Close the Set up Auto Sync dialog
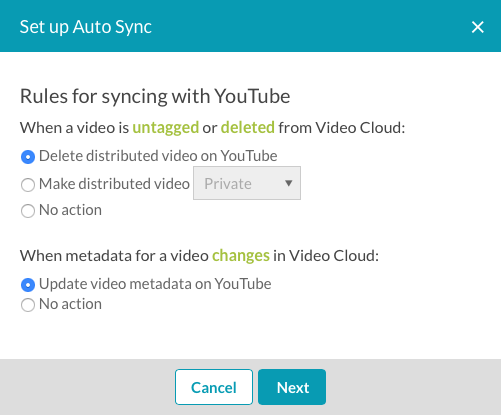Screen dimensions: 501x415 477,27
